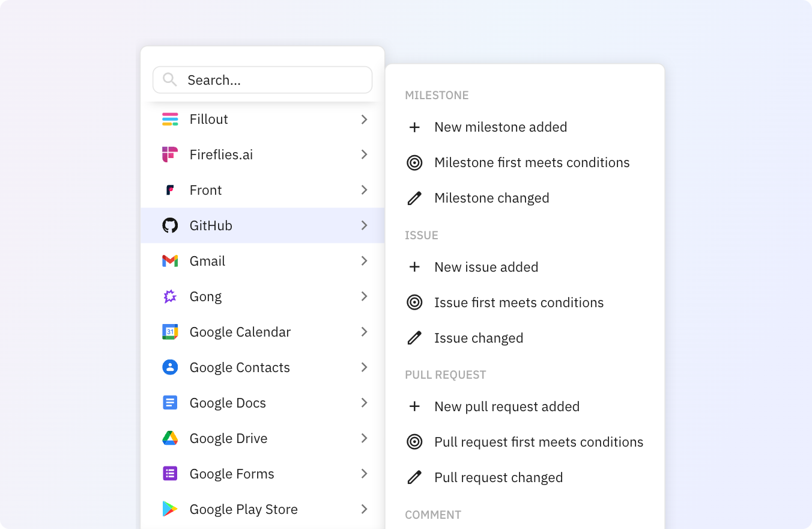Choose New issue added trigger text

[x=486, y=267]
